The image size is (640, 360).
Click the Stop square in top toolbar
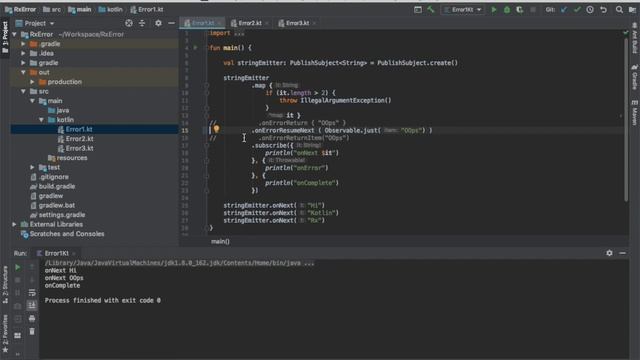[533, 9]
